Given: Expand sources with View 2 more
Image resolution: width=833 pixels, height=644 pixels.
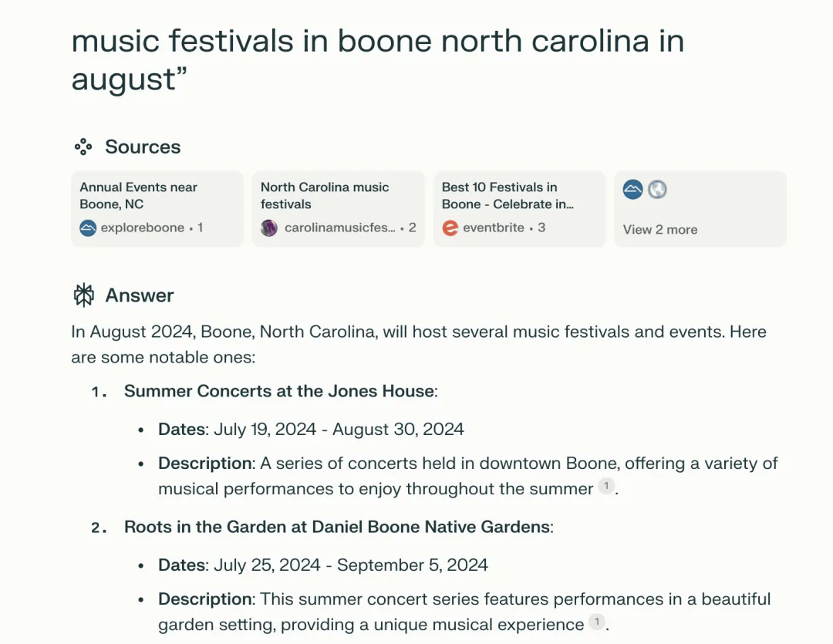Looking at the screenshot, I should (x=659, y=229).
